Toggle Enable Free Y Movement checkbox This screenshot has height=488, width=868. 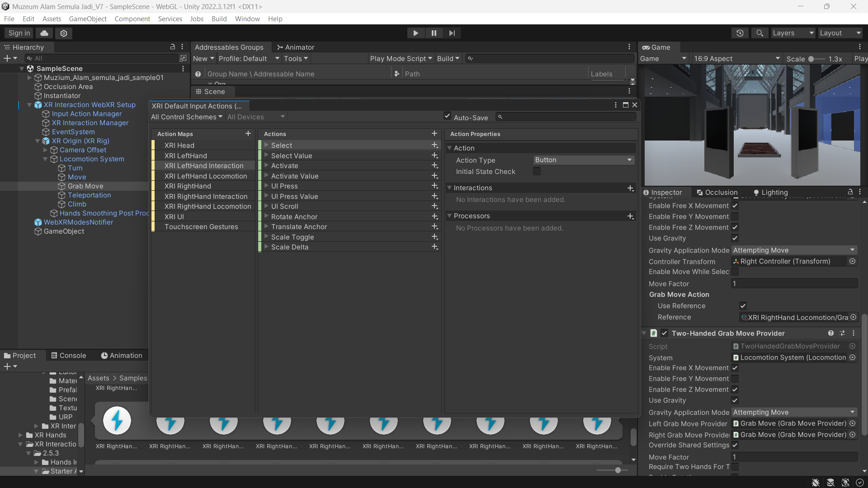point(735,216)
